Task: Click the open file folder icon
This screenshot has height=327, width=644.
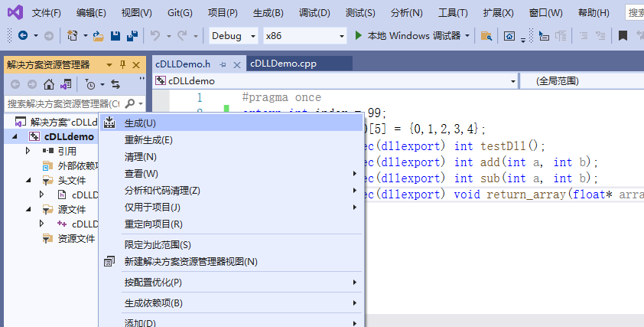Action: (98, 36)
